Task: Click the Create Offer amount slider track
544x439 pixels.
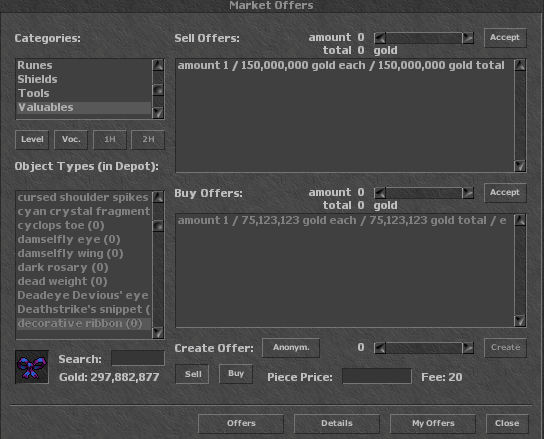Action: click(424, 348)
